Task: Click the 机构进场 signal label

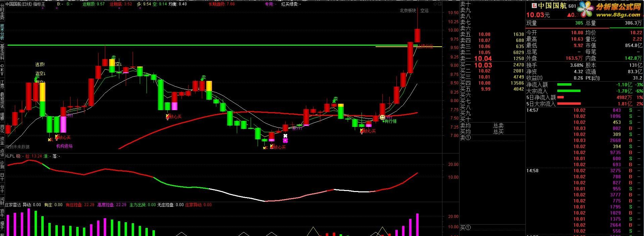Action: [64, 146]
